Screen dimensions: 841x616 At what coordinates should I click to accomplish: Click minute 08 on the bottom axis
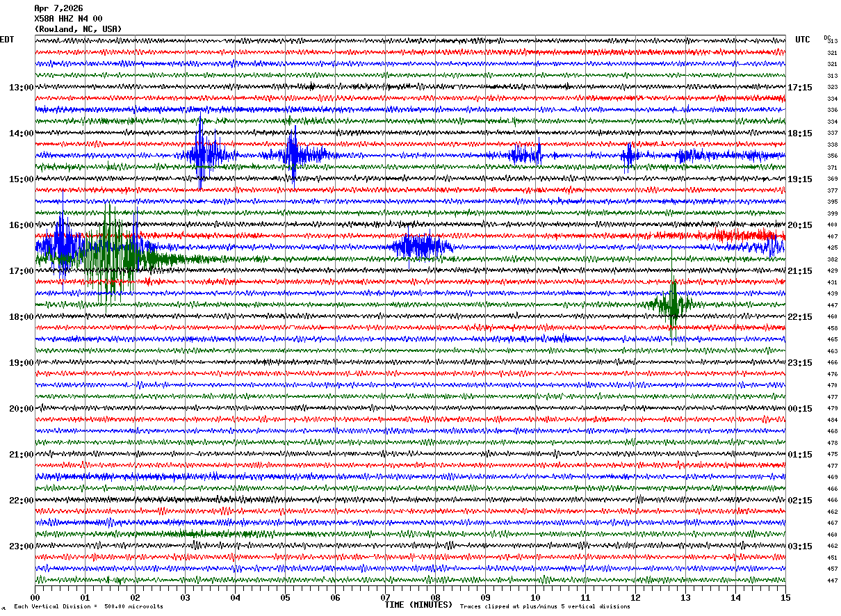tap(435, 597)
